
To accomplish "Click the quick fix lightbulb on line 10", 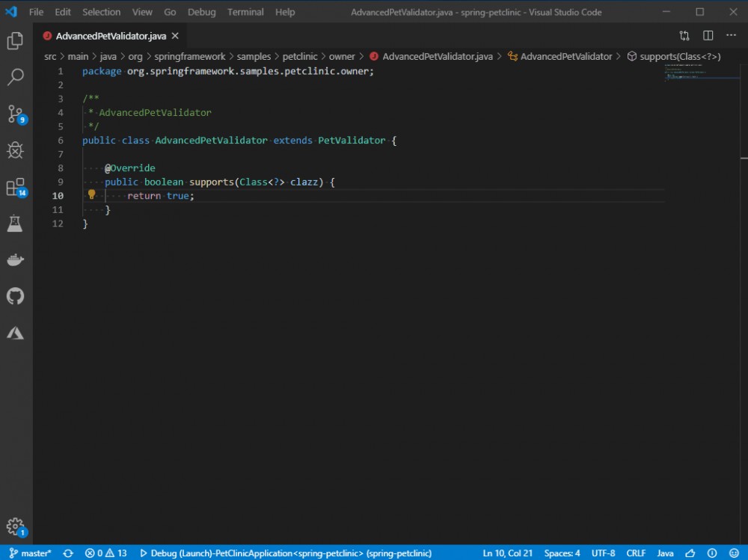I will tap(91, 194).
